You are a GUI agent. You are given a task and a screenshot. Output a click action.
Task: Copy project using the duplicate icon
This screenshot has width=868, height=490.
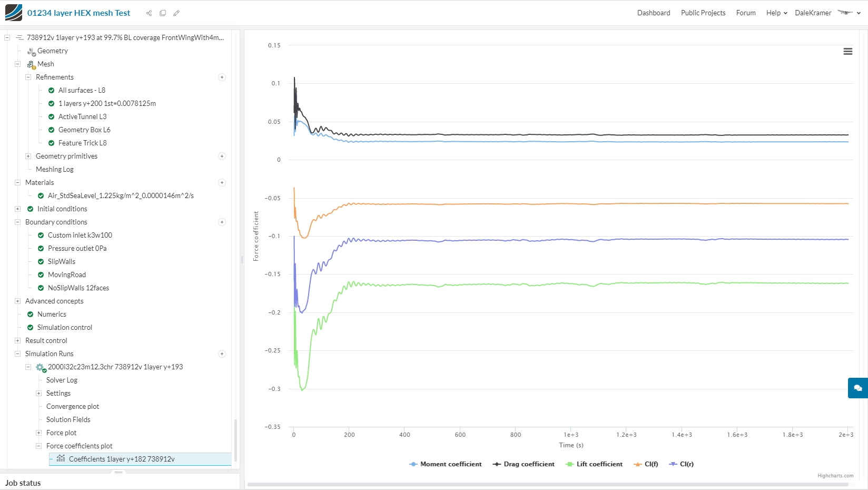tap(163, 13)
